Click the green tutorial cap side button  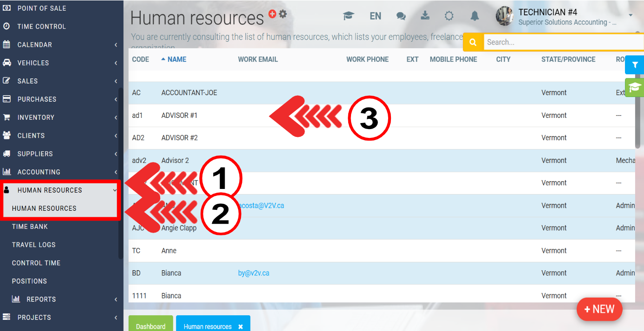tap(635, 88)
